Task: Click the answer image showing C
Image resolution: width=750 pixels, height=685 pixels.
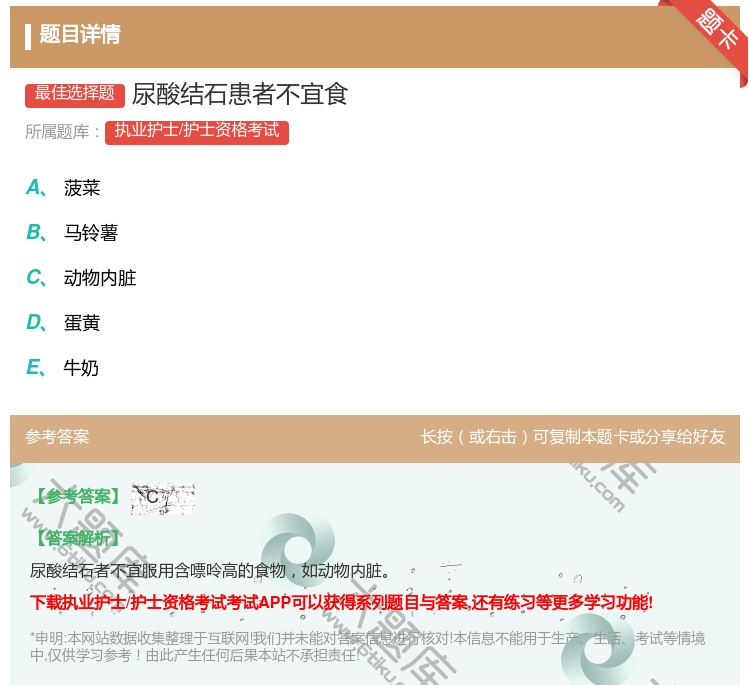Action: tap(163, 498)
